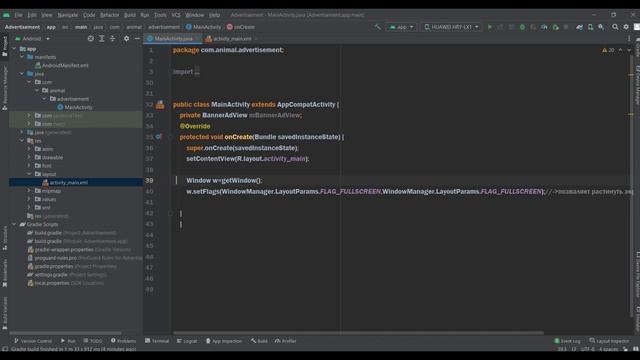Select MainActivity in the project tree
The width and height of the screenshot is (640, 360).
point(75,107)
